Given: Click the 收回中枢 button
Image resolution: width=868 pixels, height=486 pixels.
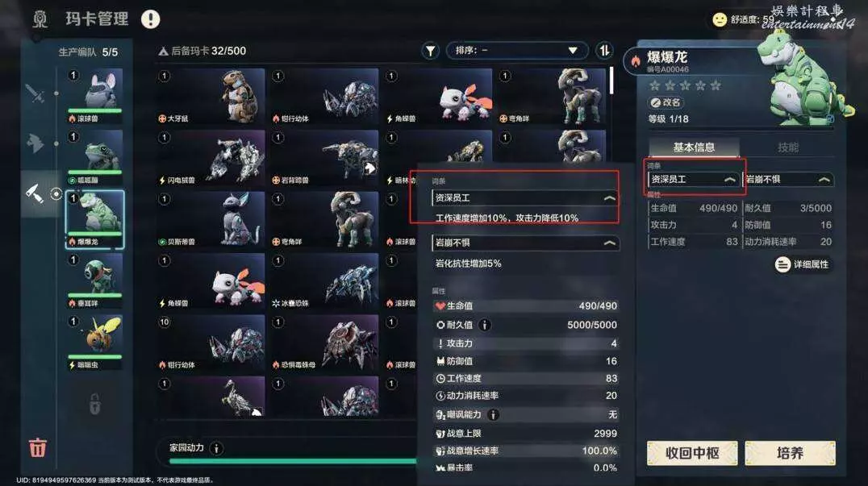Looking at the screenshot, I should coord(692,454).
